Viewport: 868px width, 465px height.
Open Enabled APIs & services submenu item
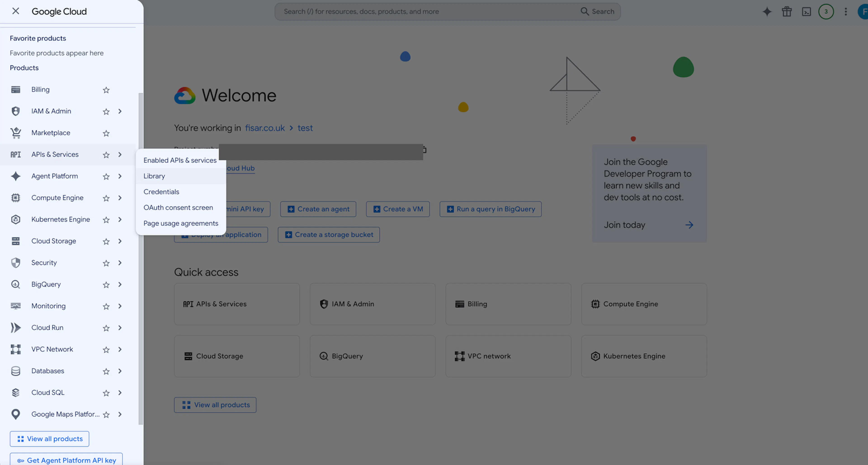180,161
